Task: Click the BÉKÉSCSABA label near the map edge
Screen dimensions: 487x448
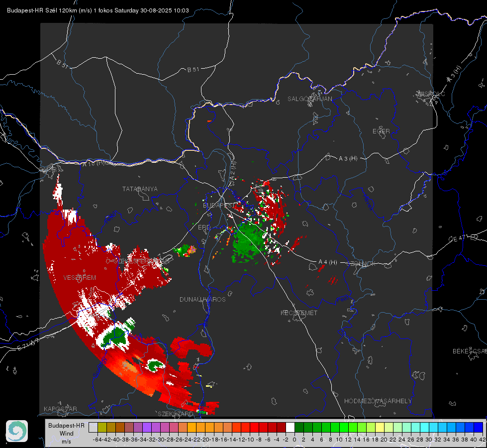Action: click(470, 351)
